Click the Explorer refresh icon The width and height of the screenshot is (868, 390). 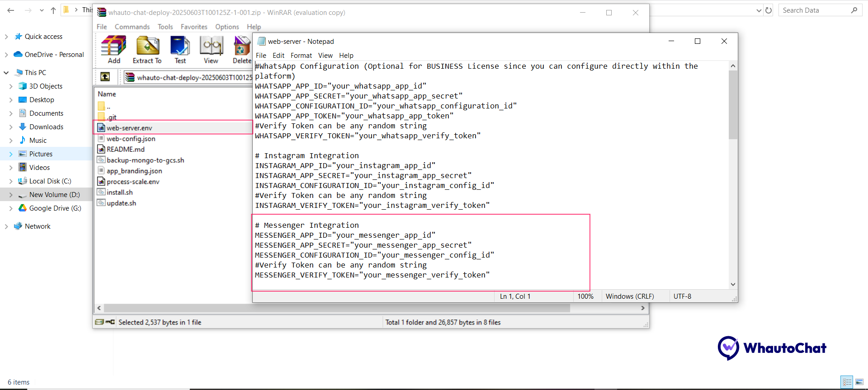point(769,10)
